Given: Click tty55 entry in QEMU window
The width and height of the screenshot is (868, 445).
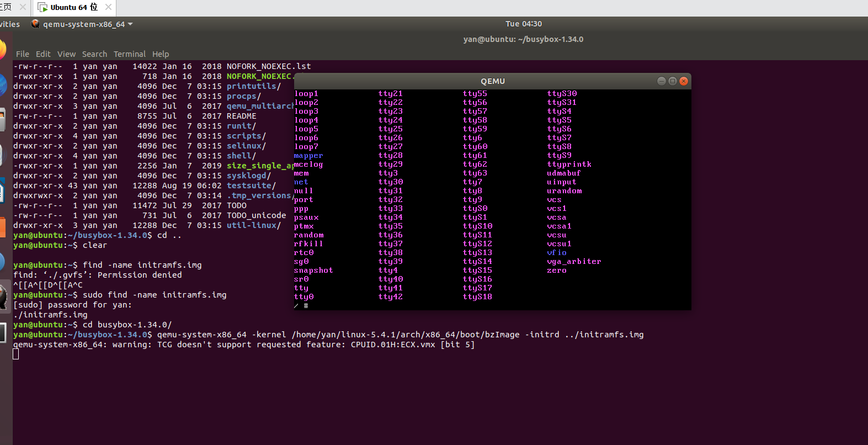Looking at the screenshot, I should (475, 93).
